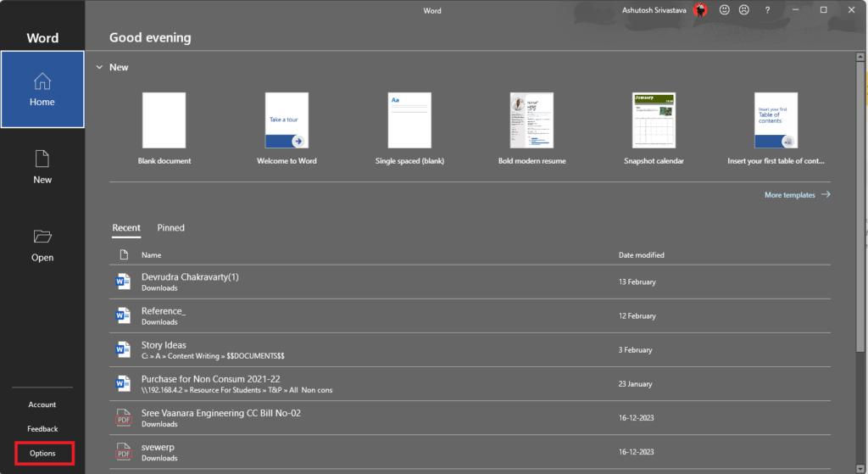Create a Blank document
868x474 pixels.
[x=164, y=121]
